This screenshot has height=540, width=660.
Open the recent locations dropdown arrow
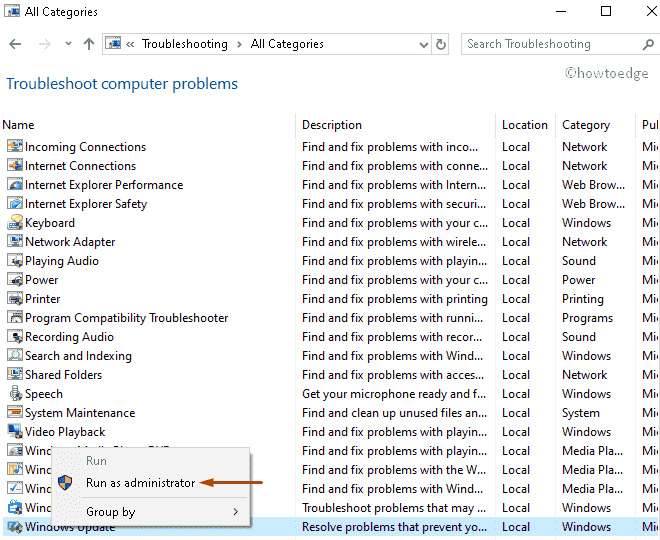68,44
